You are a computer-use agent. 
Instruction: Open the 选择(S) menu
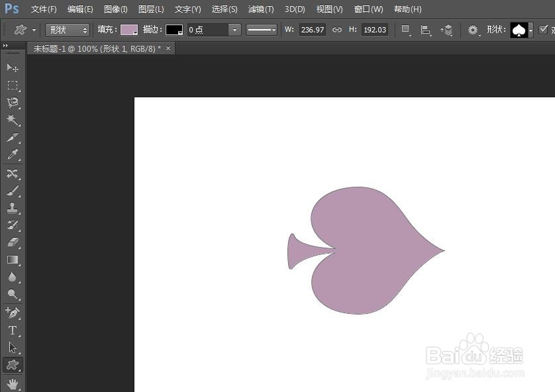point(225,9)
